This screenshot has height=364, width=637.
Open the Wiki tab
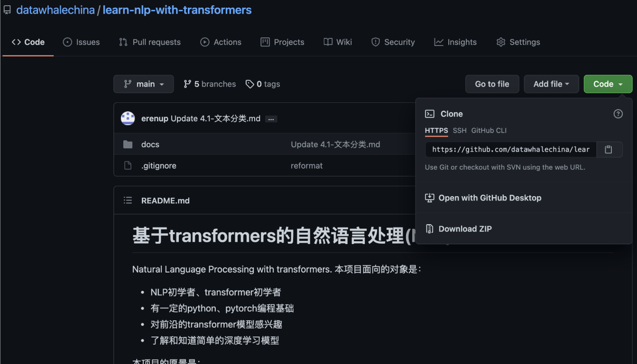point(338,42)
